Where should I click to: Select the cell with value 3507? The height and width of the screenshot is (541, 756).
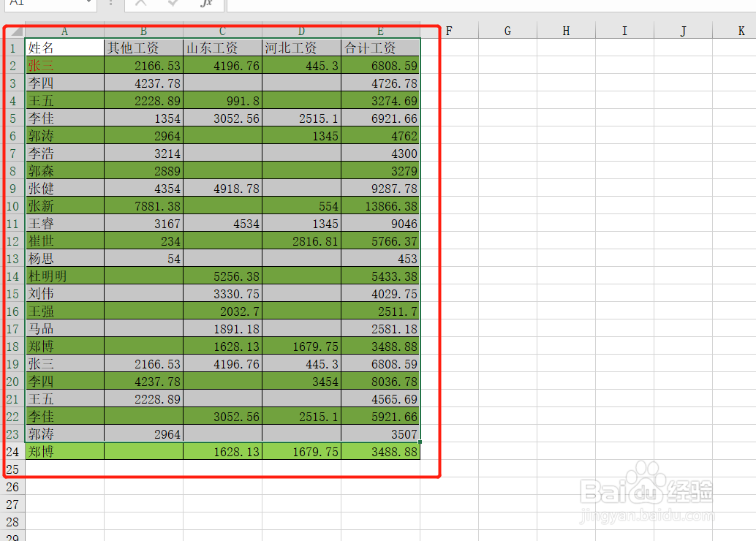pos(380,434)
